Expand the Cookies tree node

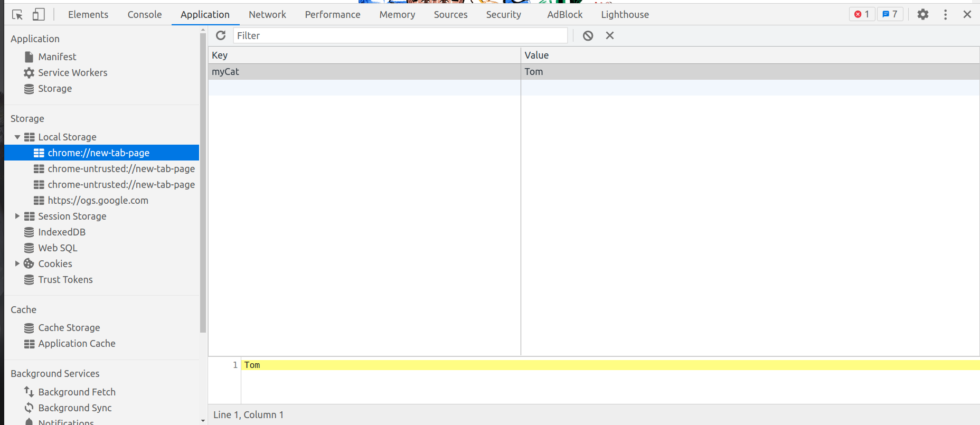point(17,264)
